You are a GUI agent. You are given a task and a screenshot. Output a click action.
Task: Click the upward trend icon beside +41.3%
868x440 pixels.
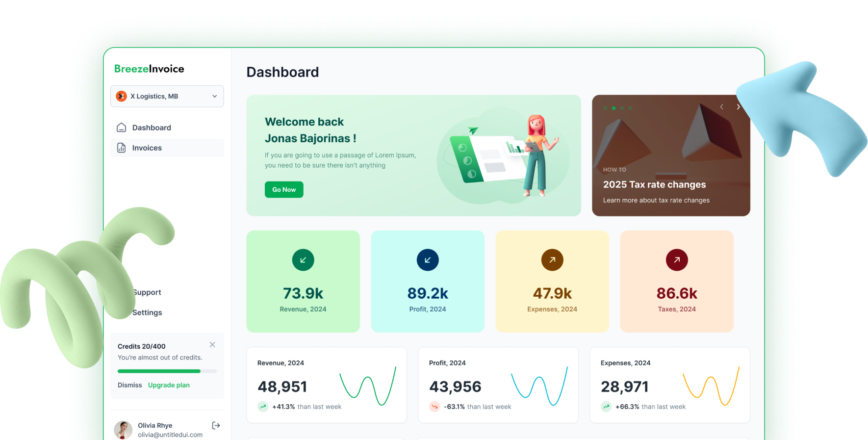pyautogui.click(x=263, y=407)
